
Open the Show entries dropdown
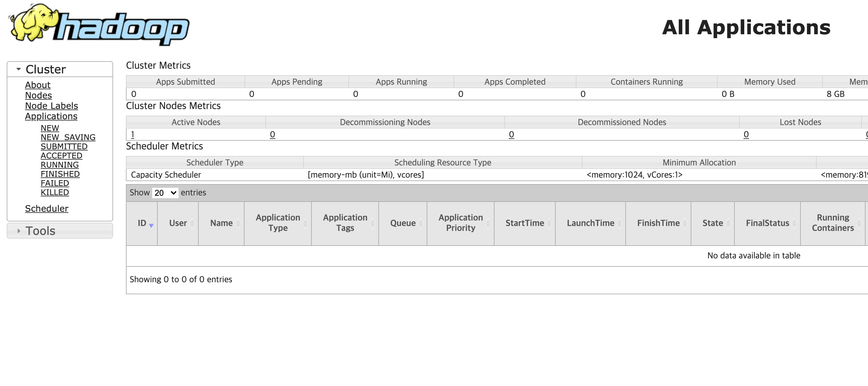(x=165, y=193)
